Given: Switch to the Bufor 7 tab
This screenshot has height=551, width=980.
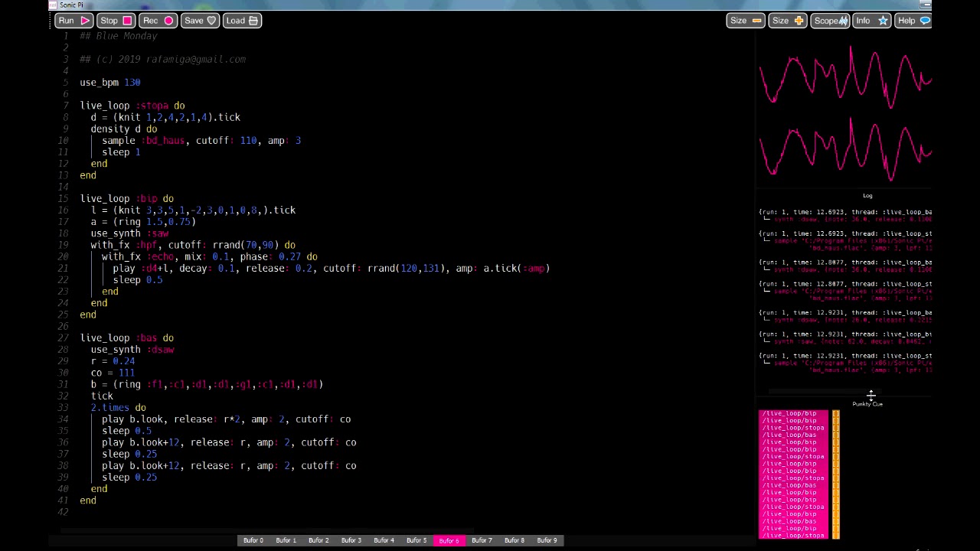Looking at the screenshot, I should pos(482,540).
